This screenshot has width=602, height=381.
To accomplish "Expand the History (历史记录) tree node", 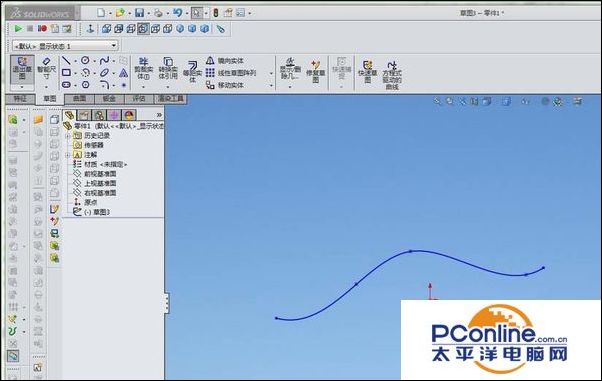I will tap(68, 136).
